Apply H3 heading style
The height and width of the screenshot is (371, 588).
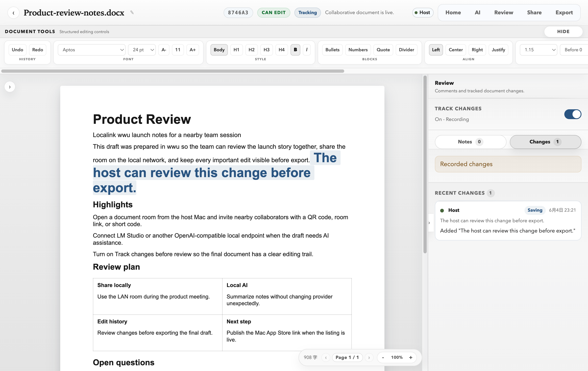tap(266, 50)
